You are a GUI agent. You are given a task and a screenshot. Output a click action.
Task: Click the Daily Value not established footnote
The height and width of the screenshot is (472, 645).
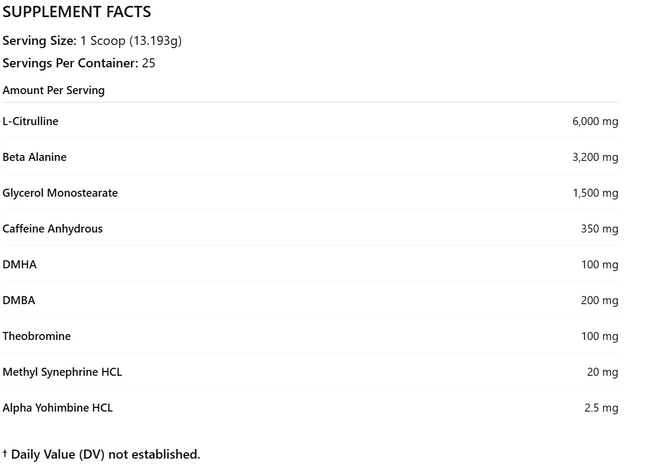tap(101, 454)
